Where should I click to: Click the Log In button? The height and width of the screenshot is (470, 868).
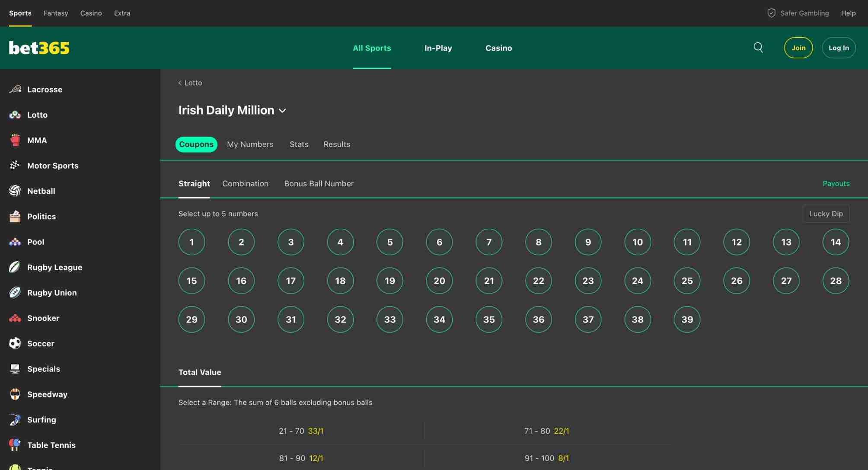pos(839,48)
